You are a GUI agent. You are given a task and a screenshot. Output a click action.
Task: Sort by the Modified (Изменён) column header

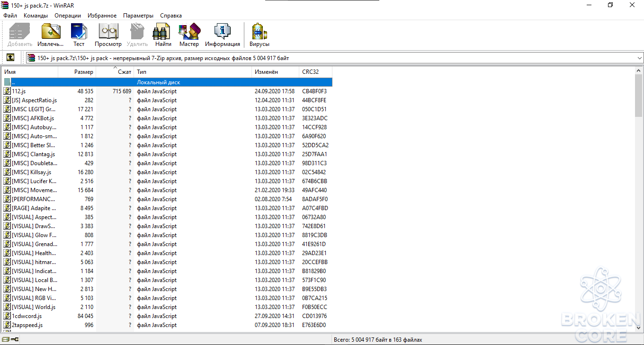coord(276,72)
